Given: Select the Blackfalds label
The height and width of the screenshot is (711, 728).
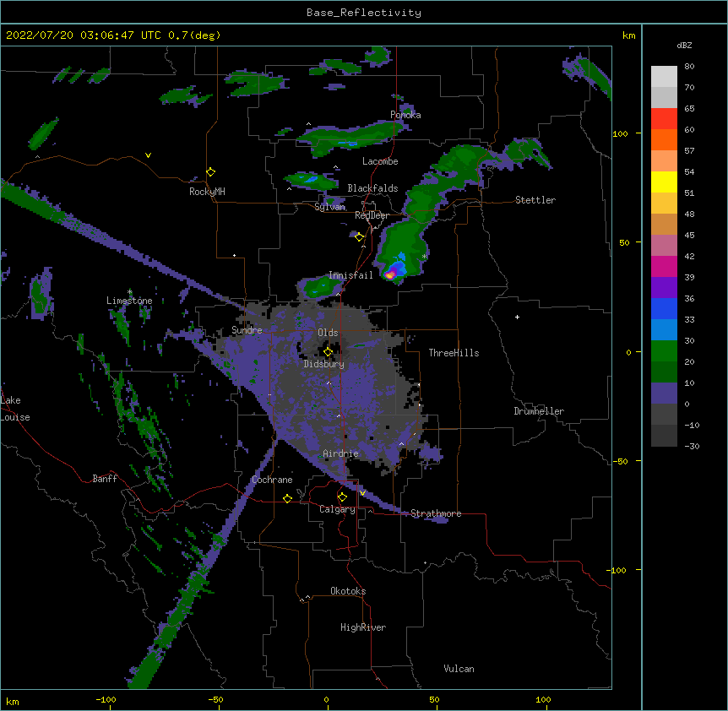Looking at the screenshot, I should pyautogui.click(x=372, y=188).
